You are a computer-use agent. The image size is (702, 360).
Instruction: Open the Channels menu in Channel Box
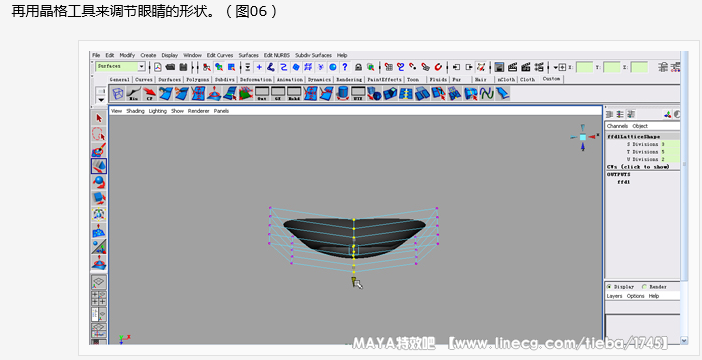click(617, 126)
